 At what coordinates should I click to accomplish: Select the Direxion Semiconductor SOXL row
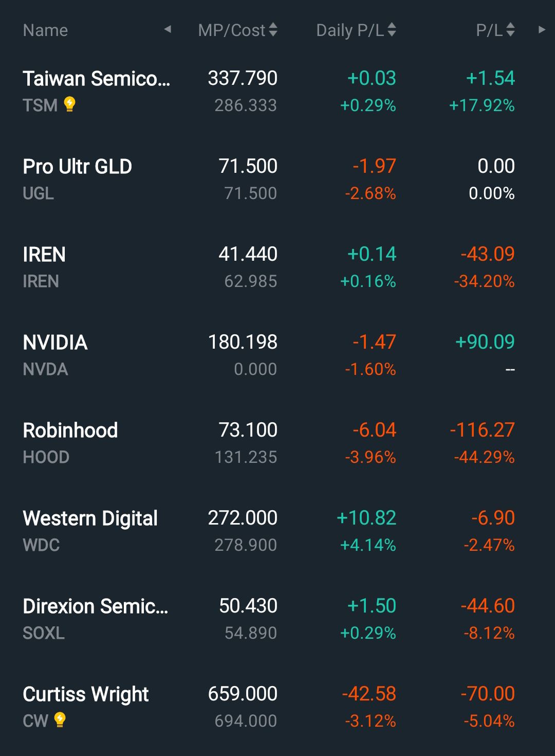[95, 607]
